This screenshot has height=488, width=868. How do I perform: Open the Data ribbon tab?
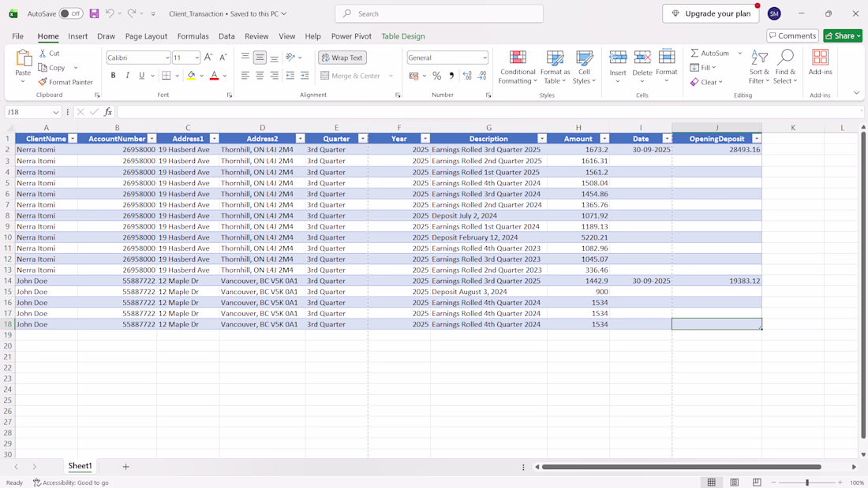coord(226,36)
